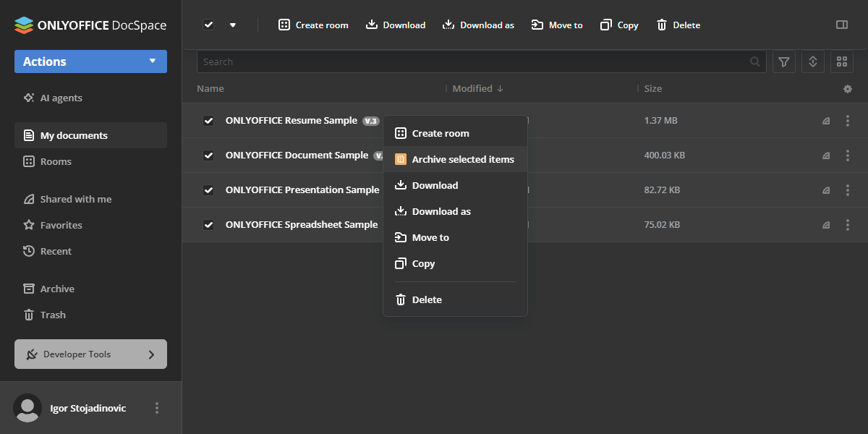Choose Archive selected items in context menu
Image resolution: width=868 pixels, height=434 pixels.
(455, 159)
